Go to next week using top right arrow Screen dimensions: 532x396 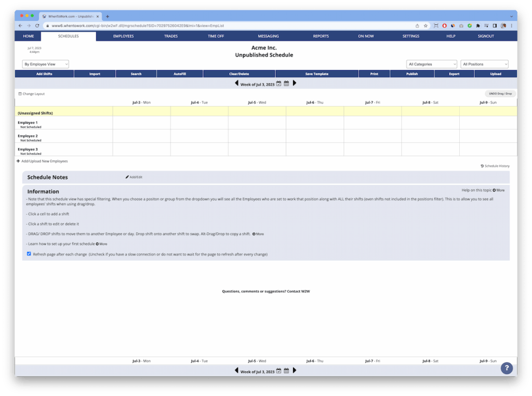tap(295, 83)
